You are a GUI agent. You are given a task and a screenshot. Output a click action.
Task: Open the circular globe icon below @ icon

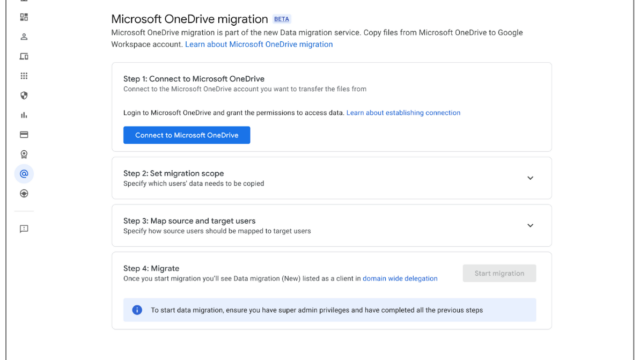pyautogui.click(x=24, y=193)
